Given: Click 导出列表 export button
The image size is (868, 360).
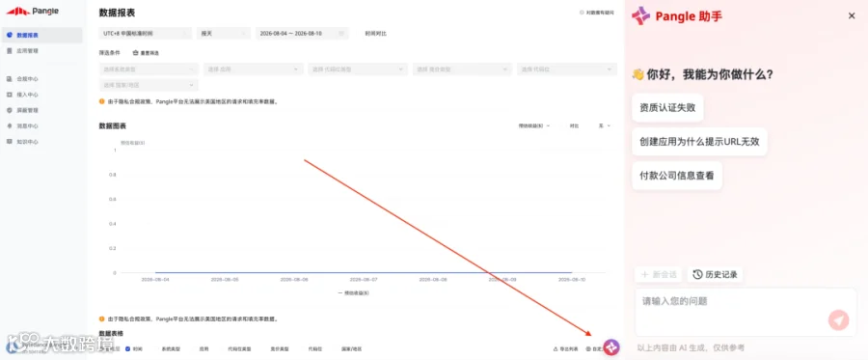Looking at the screenshot, I should click(566, 349).
